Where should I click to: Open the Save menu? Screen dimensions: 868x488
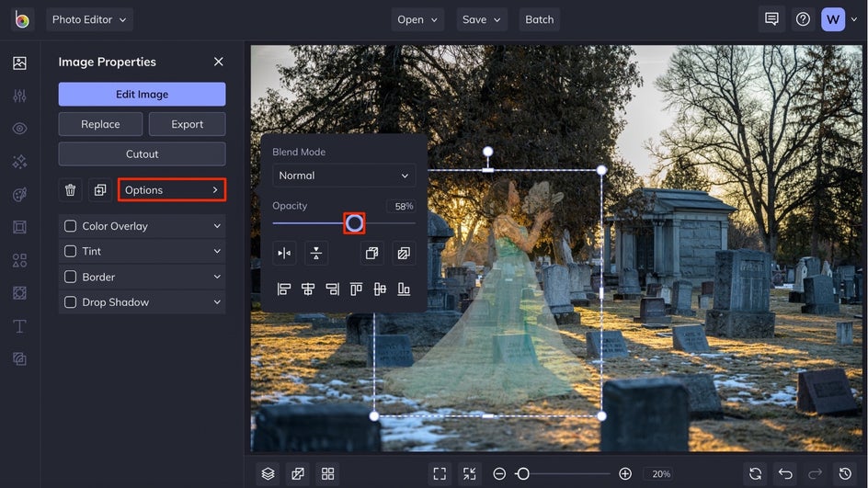tap(483, 19)
